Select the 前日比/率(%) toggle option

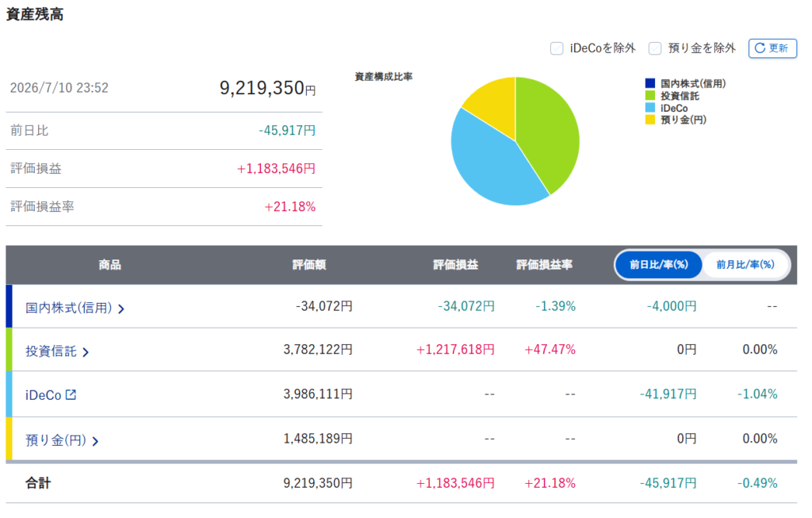tap(659, 265)
